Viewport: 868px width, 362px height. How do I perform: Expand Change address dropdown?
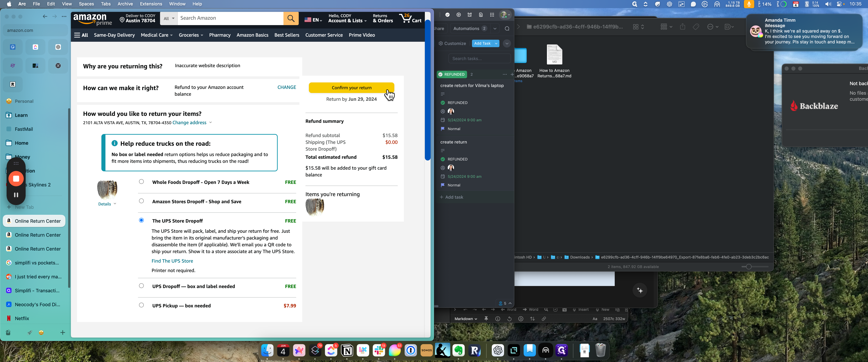192,123
